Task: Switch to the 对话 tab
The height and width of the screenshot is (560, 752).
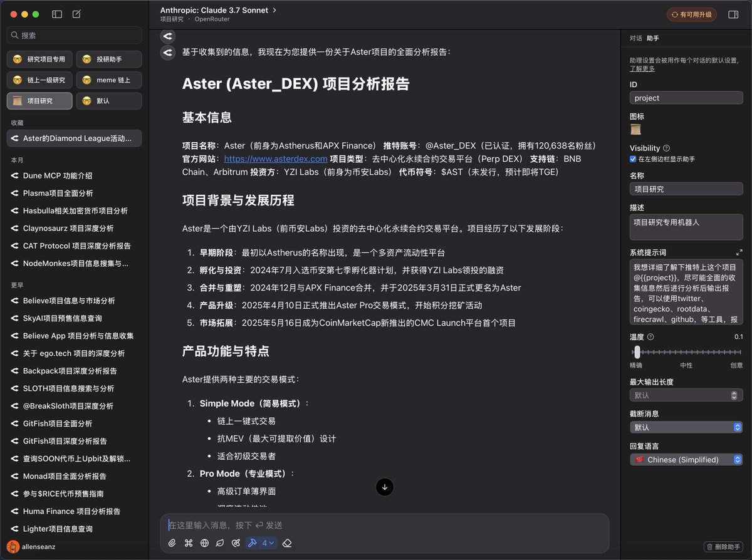Action: point(635,38)
